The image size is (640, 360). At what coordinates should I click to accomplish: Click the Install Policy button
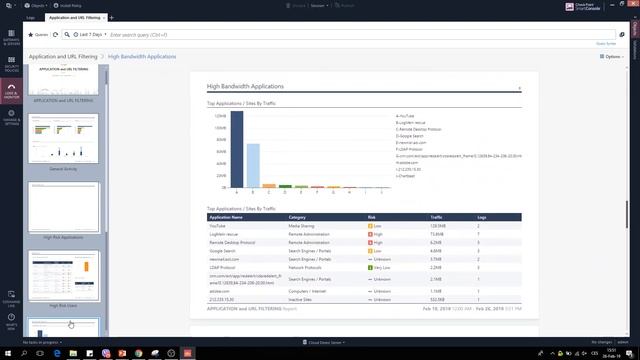67,6
